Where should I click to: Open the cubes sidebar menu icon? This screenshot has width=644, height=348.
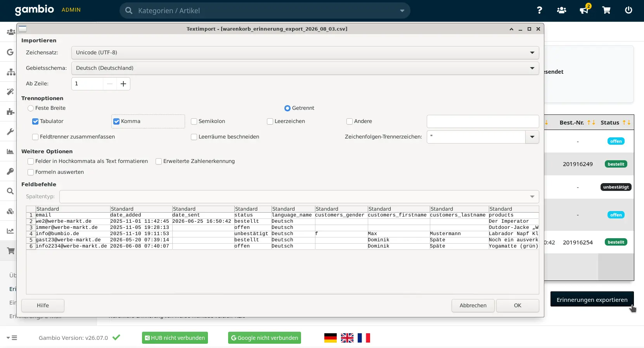10,211
